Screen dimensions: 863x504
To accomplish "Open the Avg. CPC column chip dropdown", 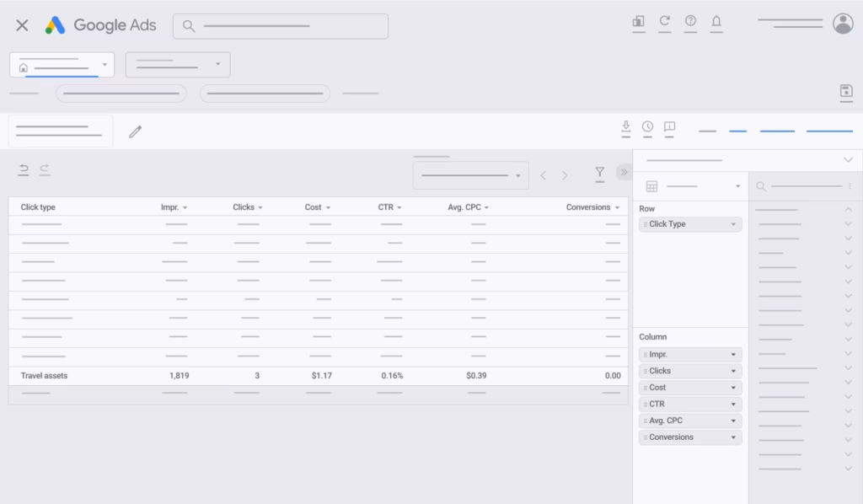I will coord(733,421).
